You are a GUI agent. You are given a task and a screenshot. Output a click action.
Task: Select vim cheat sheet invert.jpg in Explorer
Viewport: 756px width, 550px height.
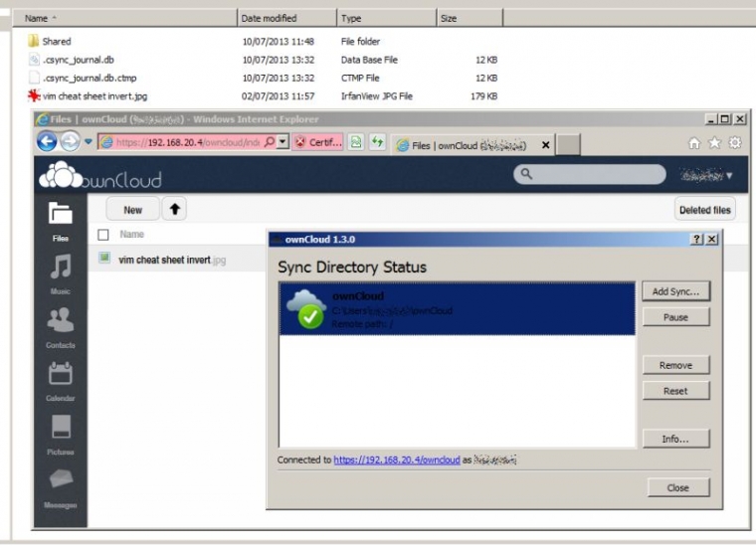tap(94, 96)
